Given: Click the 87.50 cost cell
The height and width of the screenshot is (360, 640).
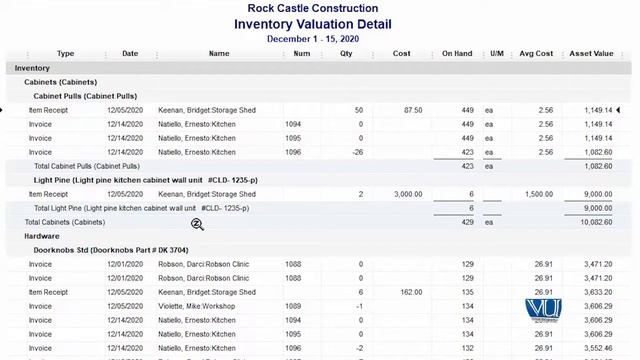Looking at the screenshot, I should 413,110.
